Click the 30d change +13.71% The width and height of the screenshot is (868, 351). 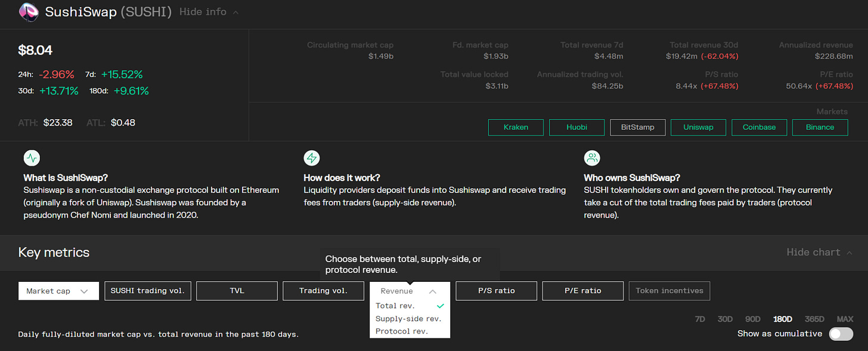tap(59, 91)
